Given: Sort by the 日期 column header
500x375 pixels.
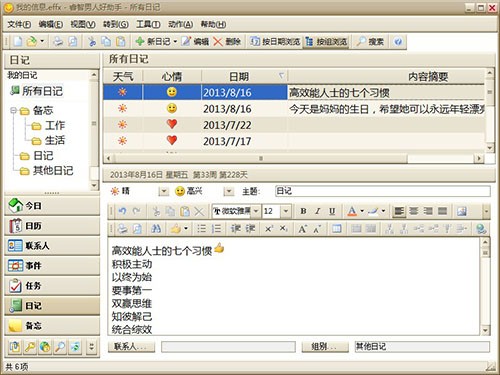Looking at the screenshot, I should point(244,77).
